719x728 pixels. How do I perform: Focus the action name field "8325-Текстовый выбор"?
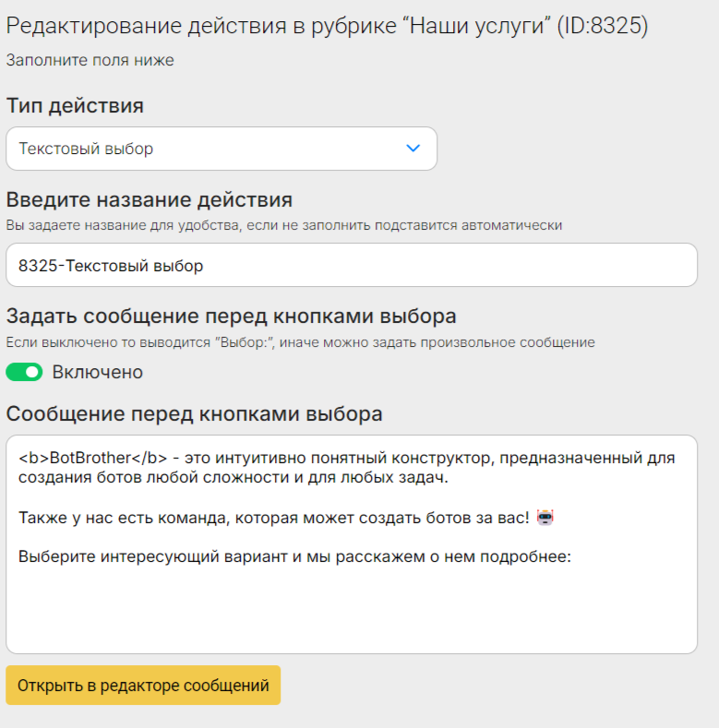pyautogui.click(x=352, y=265)
